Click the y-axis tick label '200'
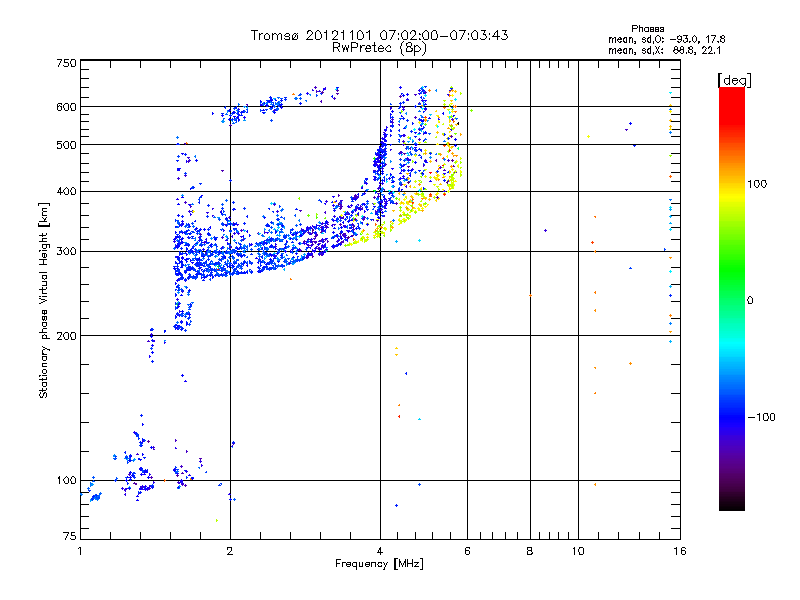The width and height of the screenshot is (800, 600). point(66,336)
